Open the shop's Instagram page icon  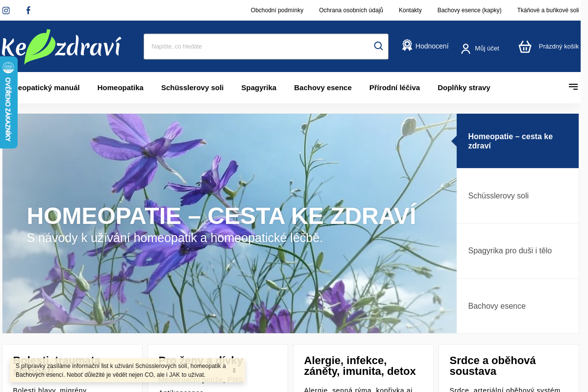pyautogui.click(x=6, y=10)
